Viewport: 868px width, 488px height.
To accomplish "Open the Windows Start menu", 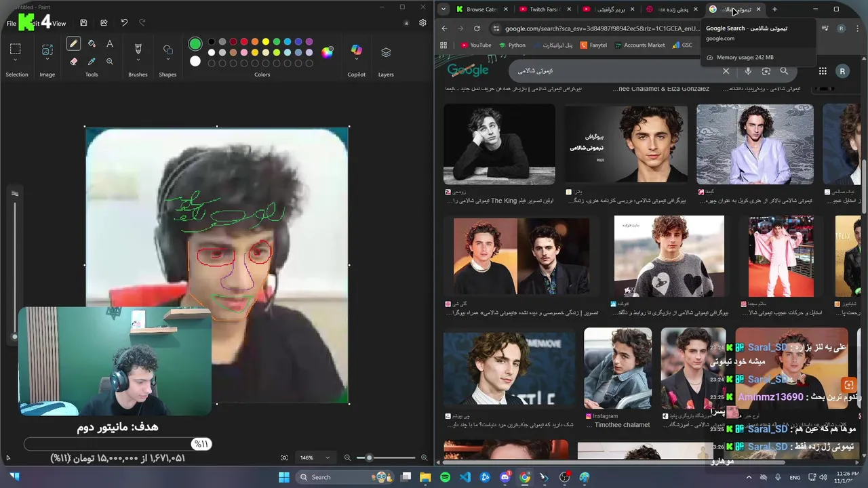I will [x=284, y=477].
